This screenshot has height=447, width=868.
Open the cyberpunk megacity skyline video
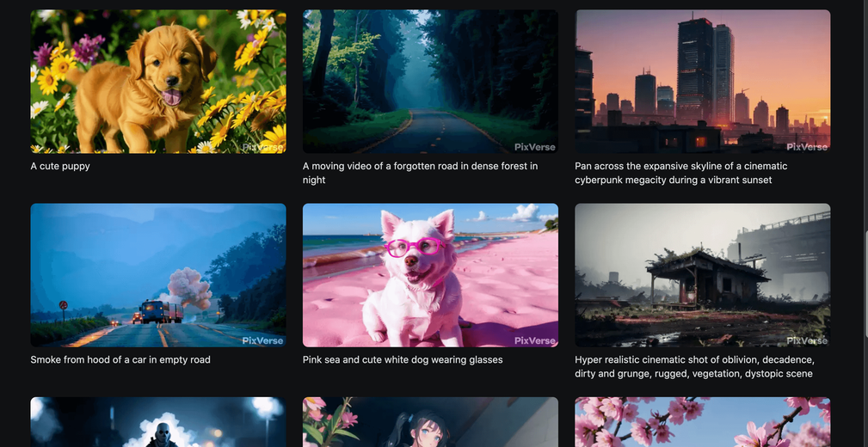[703, 82]
